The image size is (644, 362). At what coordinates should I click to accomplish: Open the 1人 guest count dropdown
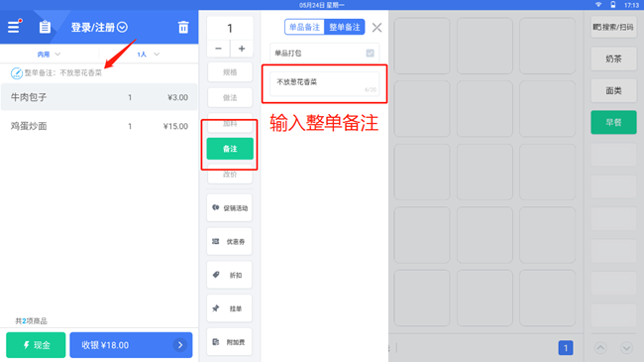148,55
